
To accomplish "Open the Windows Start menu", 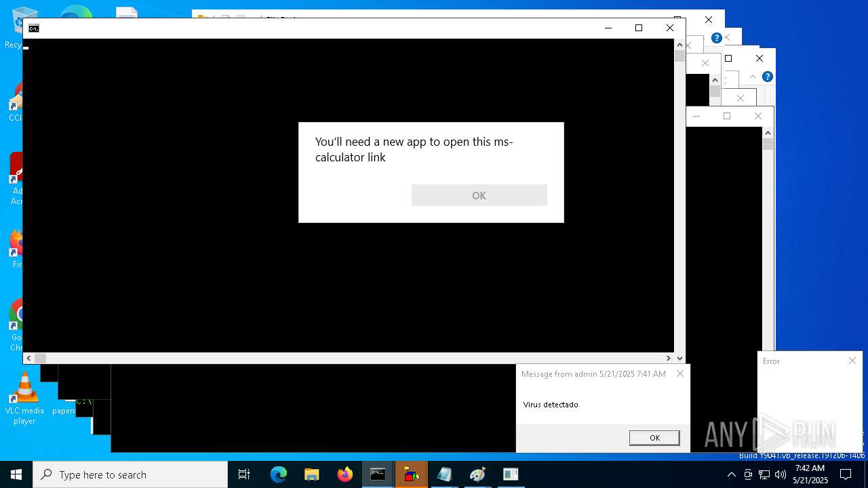I will coord(16,474).
